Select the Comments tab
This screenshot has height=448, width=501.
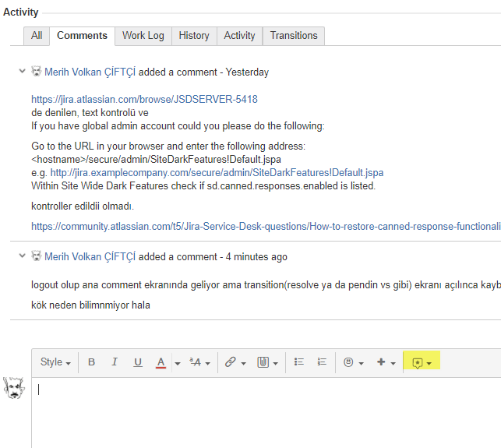[82, 36]
